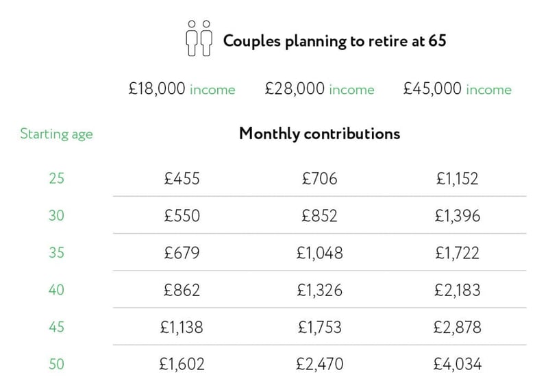Select the £28,000 income column header
The width and height of the screenshot is (548, 392).
point(320,89)
